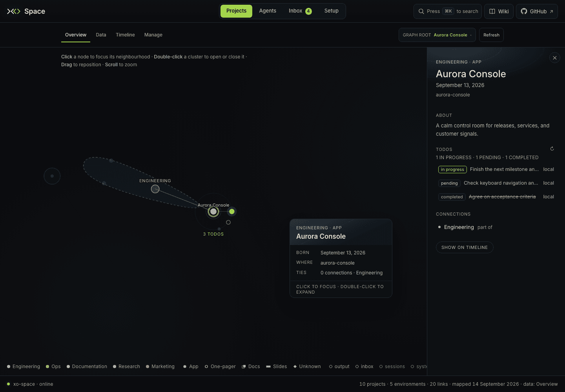The image size is (565, 392).
Task: Click the '3 TODOS' label under the node
Action: pyautogui.click(x=213, y=234)
